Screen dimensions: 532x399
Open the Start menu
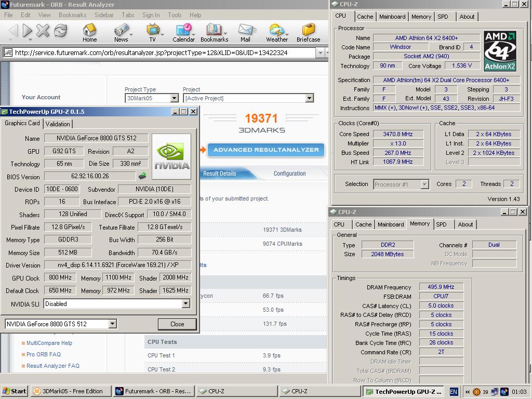pos(14,391)
